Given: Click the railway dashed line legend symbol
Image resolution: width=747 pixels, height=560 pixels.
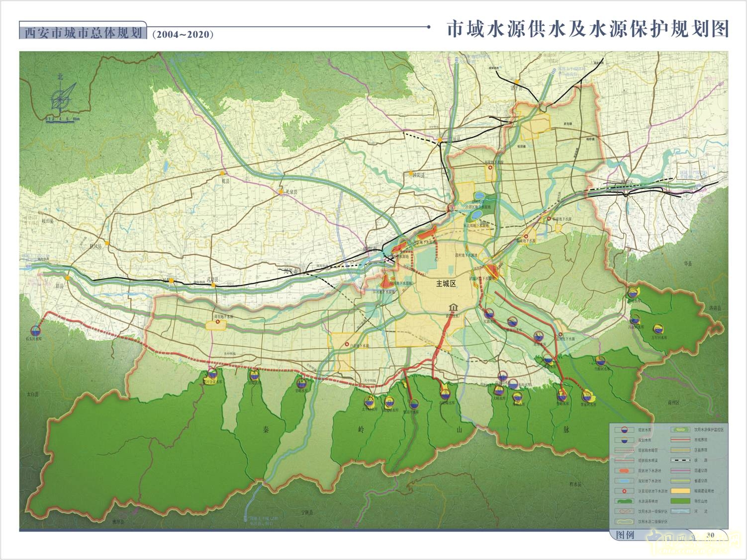Looking at the screenshot, I should pyautogui.click(x=681, y=461).
